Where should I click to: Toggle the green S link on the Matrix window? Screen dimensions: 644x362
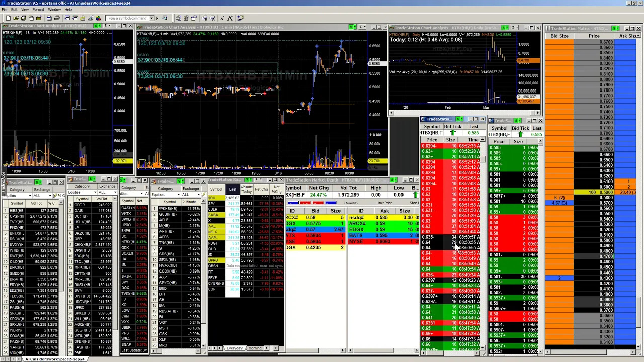(x=614, y=28)
